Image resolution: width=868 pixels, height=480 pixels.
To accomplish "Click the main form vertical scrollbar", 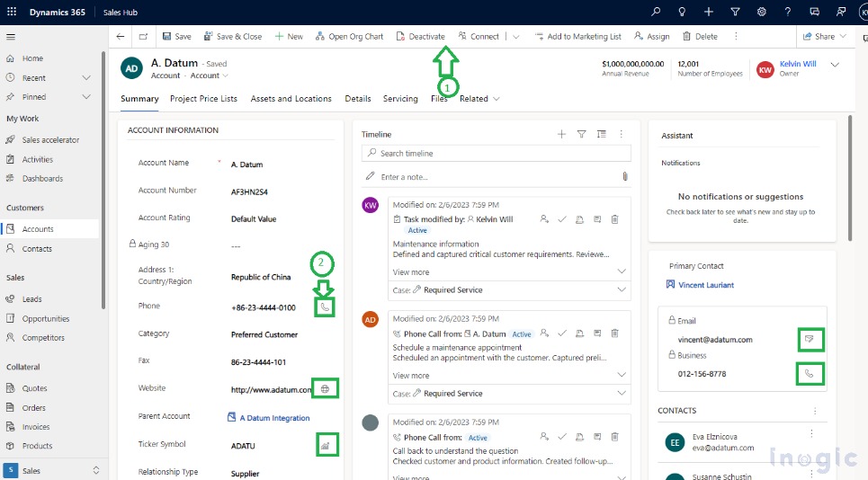I will 850,178.
